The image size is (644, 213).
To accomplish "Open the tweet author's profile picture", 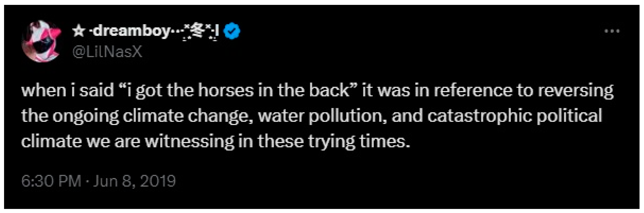I will click(x=41, y=41).
